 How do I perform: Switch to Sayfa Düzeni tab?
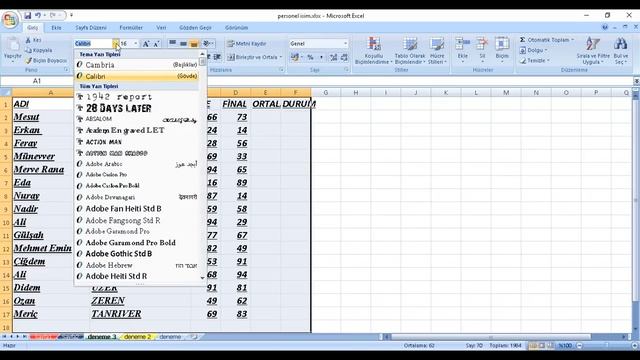[x=91, y=28]
